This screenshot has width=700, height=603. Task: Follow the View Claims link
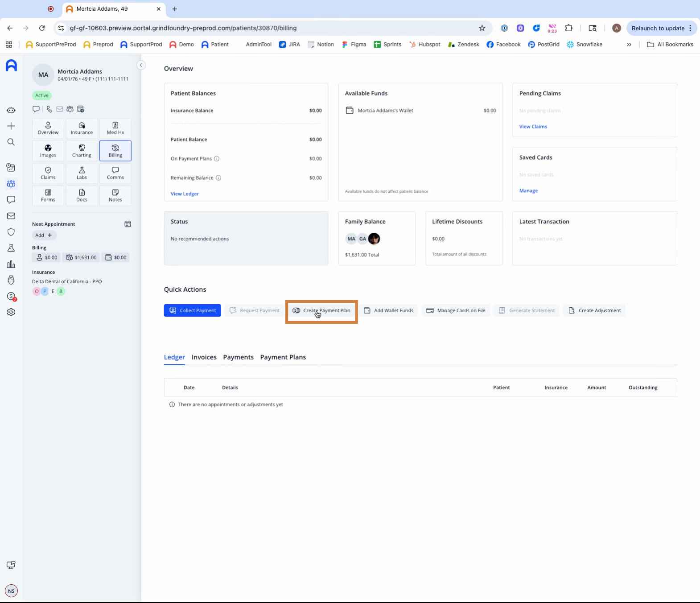click(533, 127)
